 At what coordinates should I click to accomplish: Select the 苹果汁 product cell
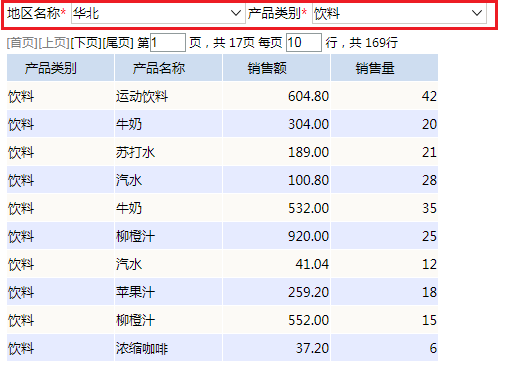point(168,292)
